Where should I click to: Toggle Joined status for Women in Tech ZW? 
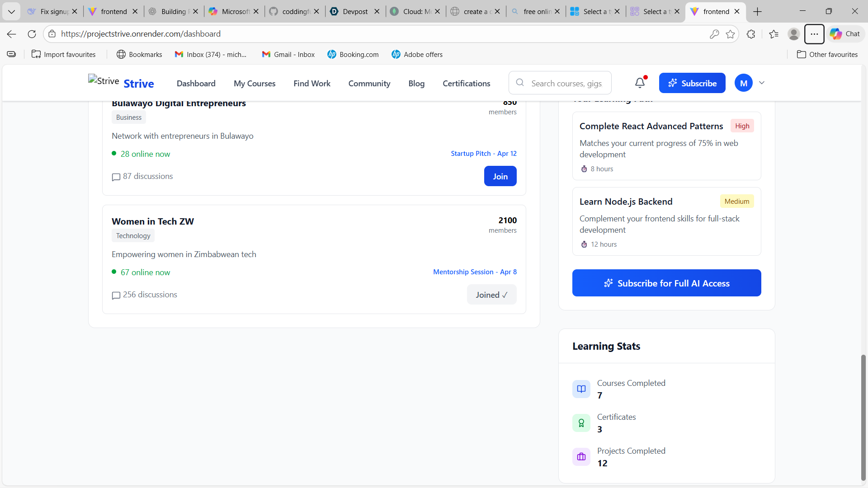coord(491,295)
